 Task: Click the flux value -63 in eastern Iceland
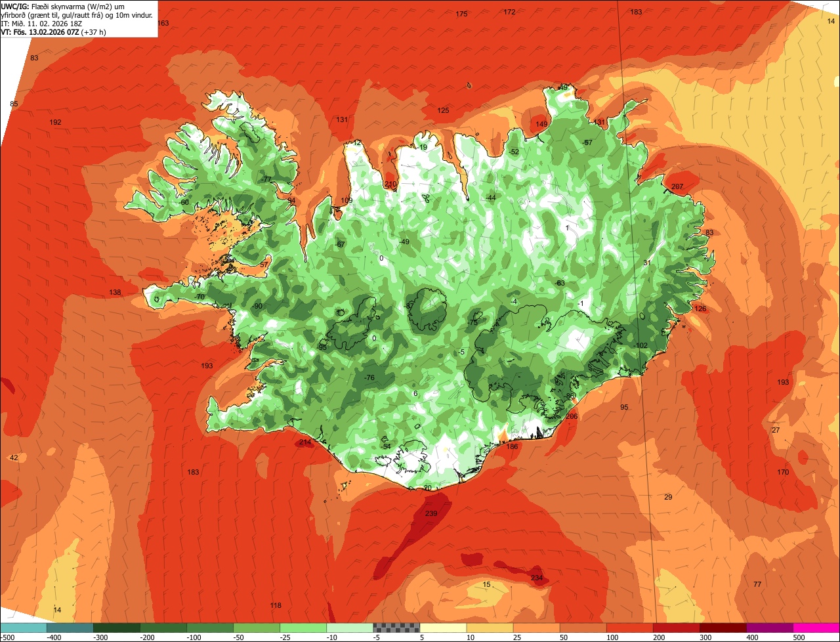click(560, 283)
